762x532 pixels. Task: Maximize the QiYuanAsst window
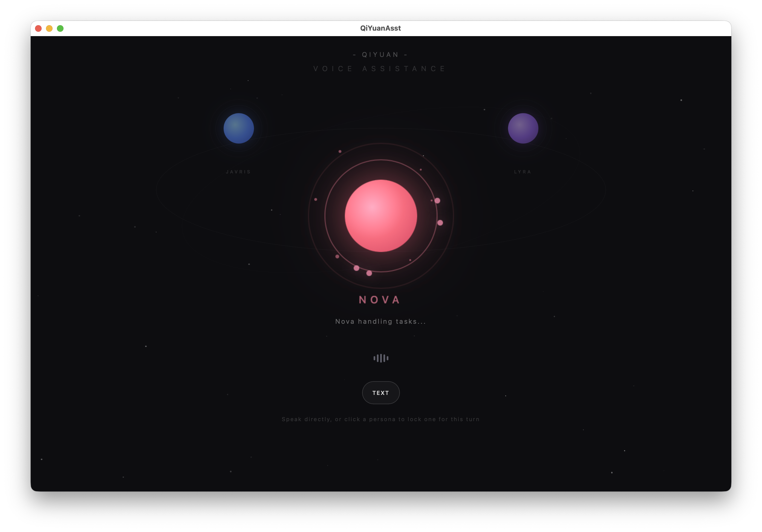click(60, 28)
